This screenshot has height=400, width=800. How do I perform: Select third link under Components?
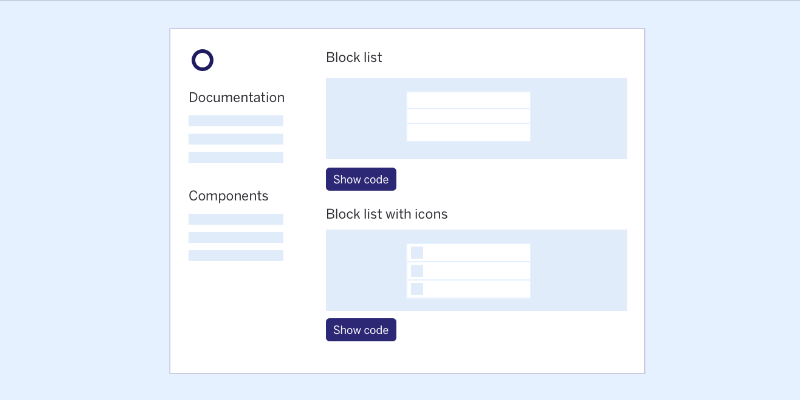point(235,255)
